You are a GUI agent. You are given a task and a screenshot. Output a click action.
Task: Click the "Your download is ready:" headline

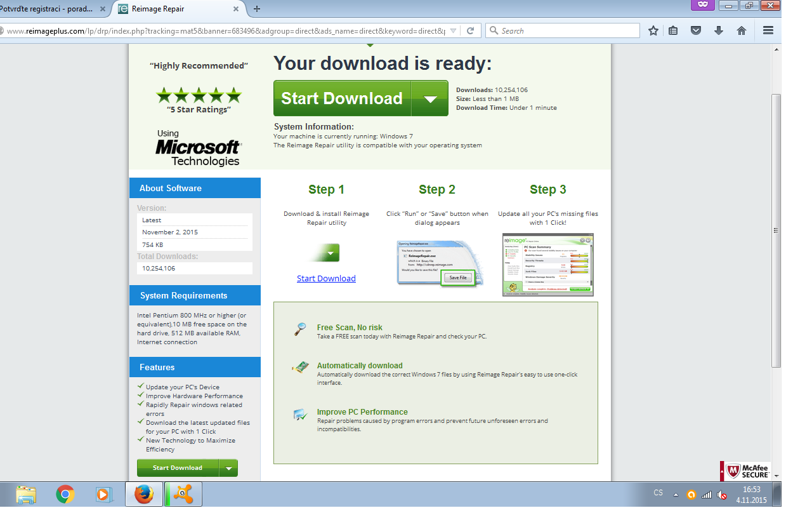(x=383, y=63)
